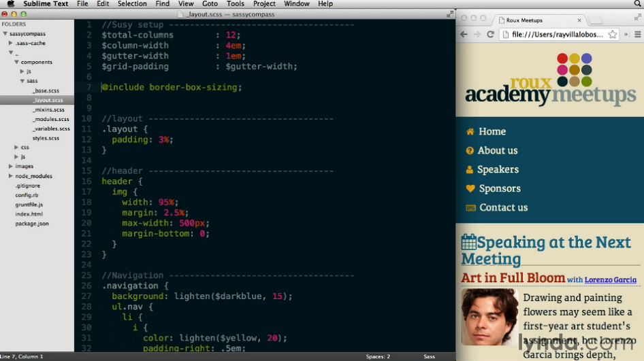Viewport: 644px width, 361px height.
Task: Expand the .sass-cache folder
Action: point(11,43)
